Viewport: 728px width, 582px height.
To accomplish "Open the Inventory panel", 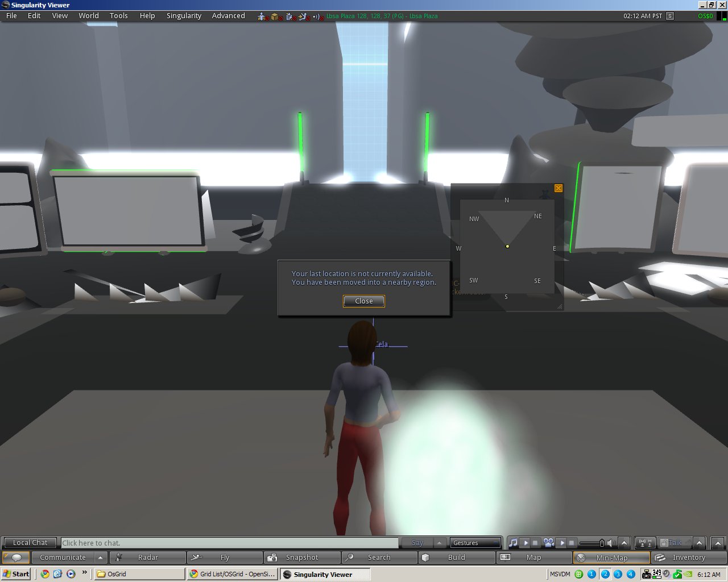I will tap(688, 557).
